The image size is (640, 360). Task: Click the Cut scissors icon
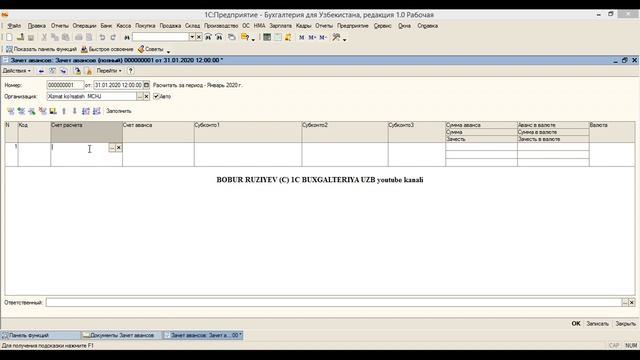44,37
